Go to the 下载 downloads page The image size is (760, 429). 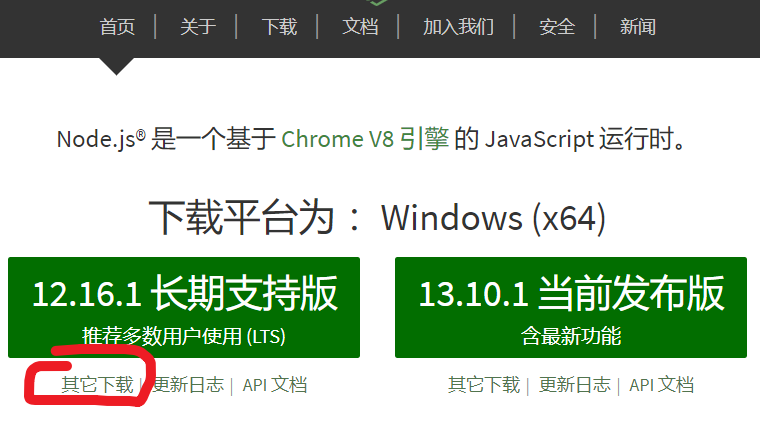pyautogui.click(x=279, y=27)
